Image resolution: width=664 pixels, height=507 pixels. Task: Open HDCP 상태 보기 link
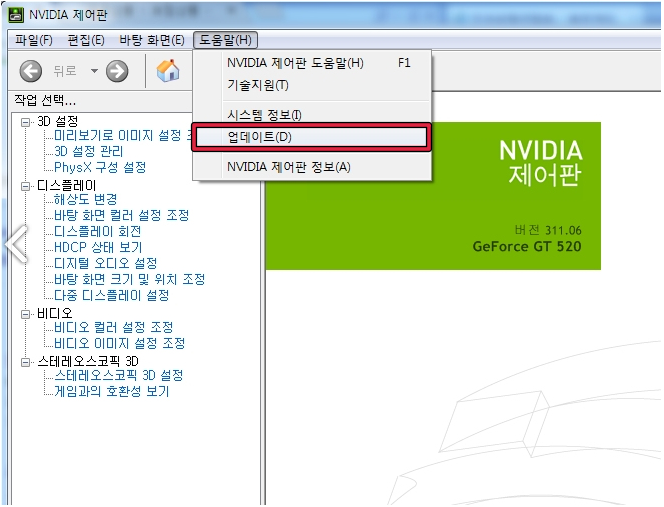tap(98, 247)
